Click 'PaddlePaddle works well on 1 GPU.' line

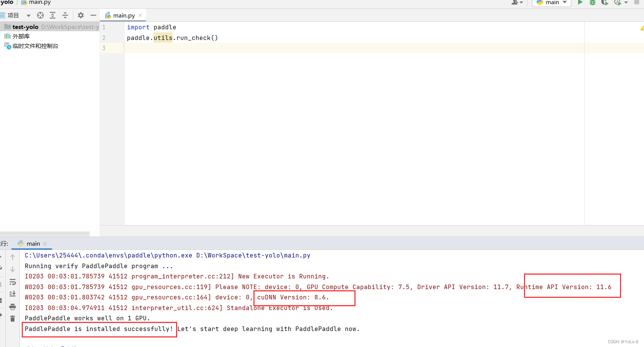87,318
